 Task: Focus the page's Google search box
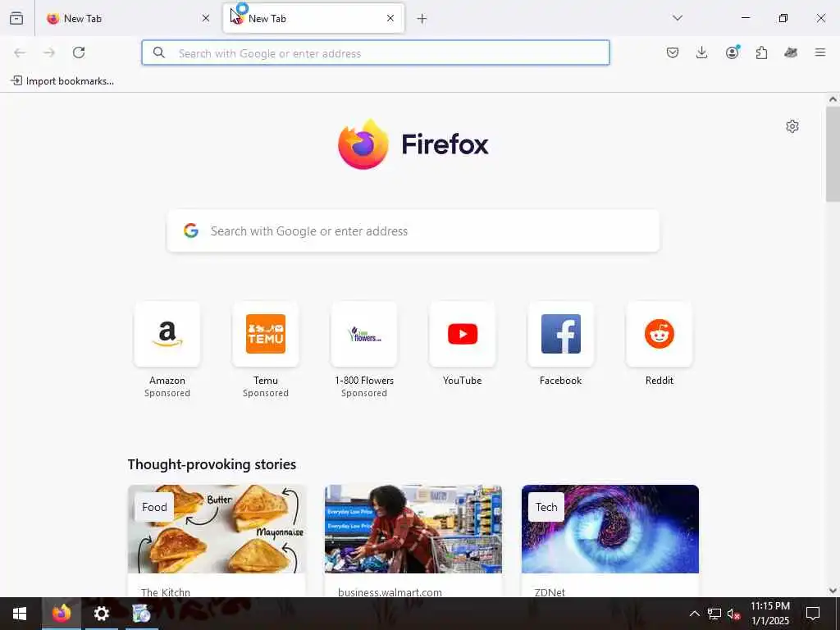coord(413,231)
